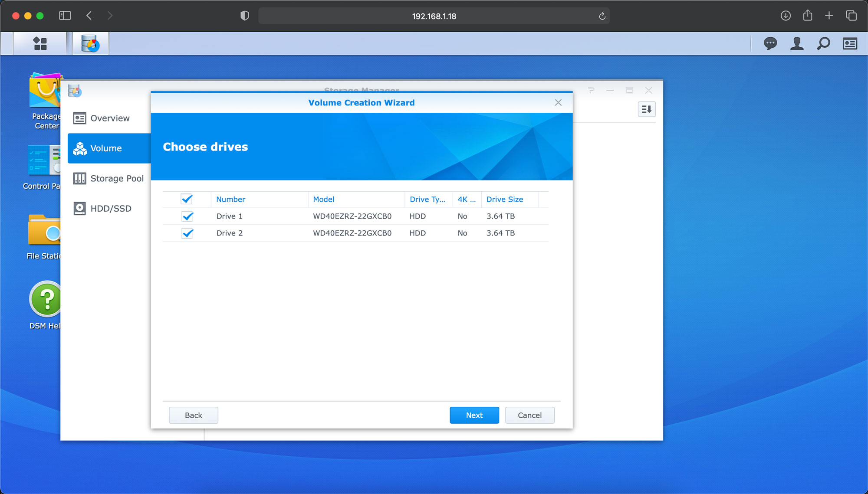
Task: Sort by Number column header
Action: pyautogui.click(x=230, y=199)
